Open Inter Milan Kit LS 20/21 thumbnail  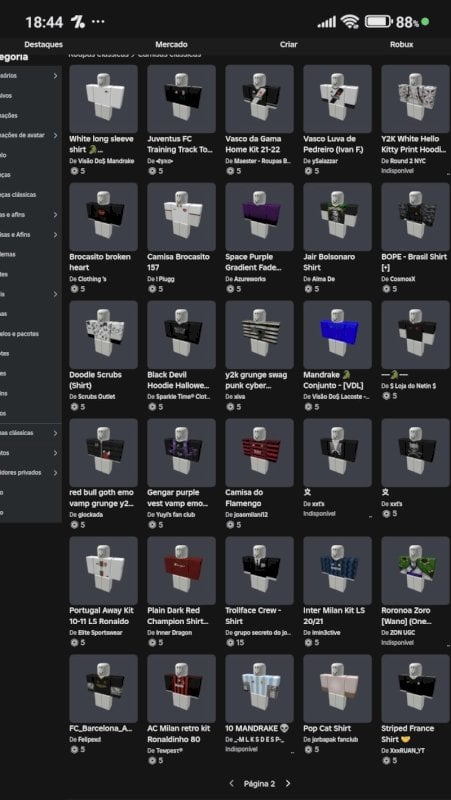point(337,570)
